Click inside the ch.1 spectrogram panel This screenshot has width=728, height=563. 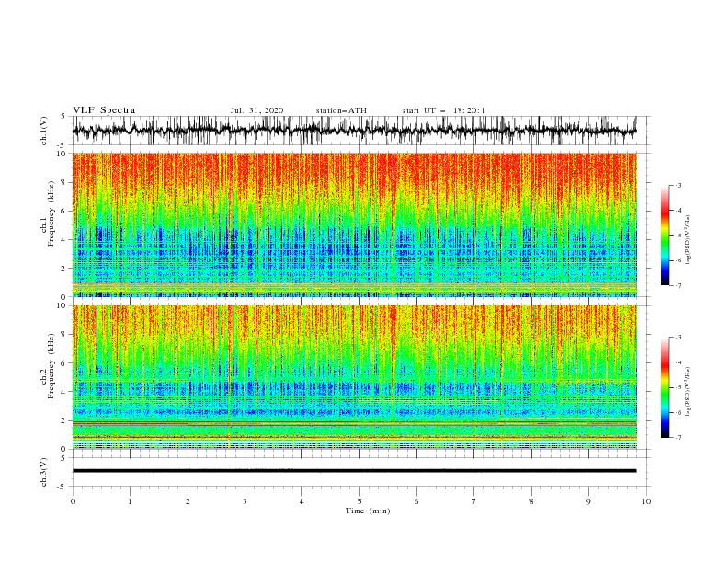pyautogui.click(x=354, y=224)
